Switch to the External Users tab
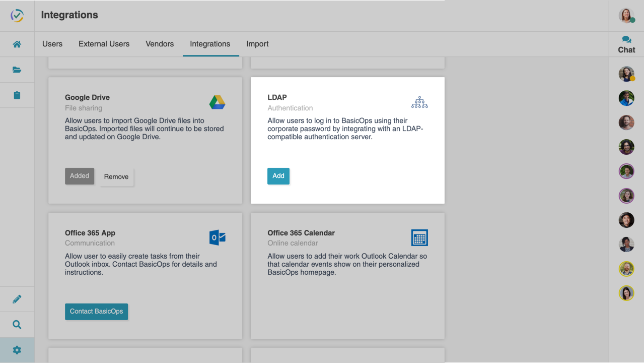 click(104, 44)
